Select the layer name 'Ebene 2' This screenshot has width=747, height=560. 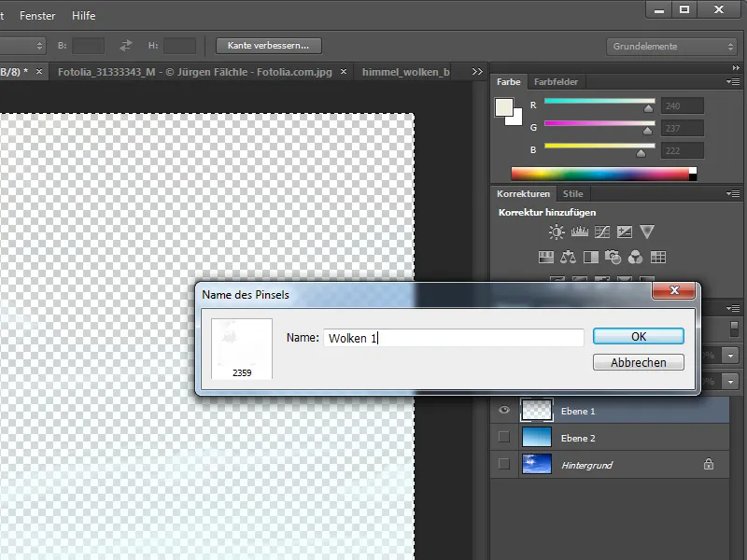(578, 438)
